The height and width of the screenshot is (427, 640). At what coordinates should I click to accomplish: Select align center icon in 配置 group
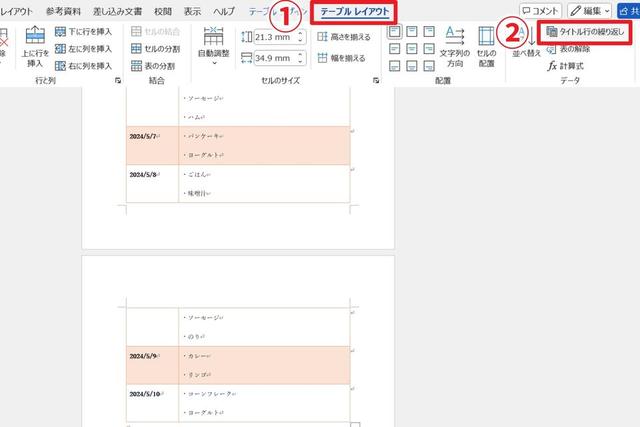[x=411, y=49]
